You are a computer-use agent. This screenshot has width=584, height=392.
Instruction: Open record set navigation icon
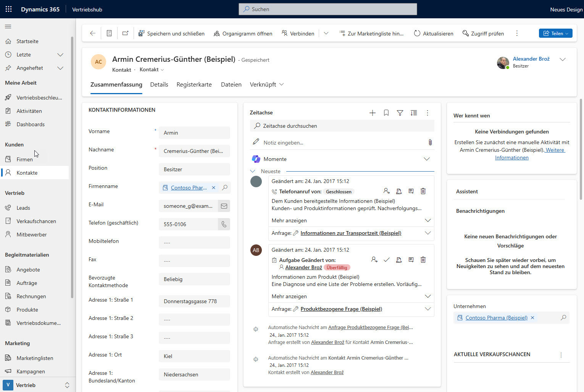(x=109, y=34)
